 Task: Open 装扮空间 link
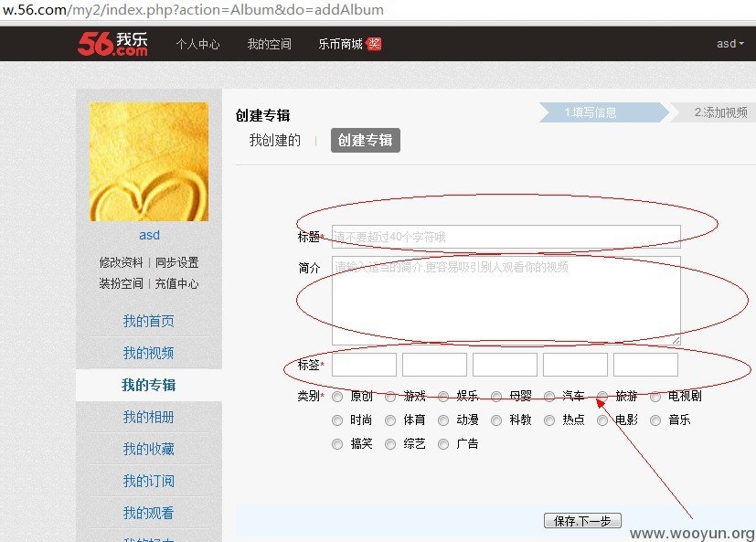click(x=121, y=283)
